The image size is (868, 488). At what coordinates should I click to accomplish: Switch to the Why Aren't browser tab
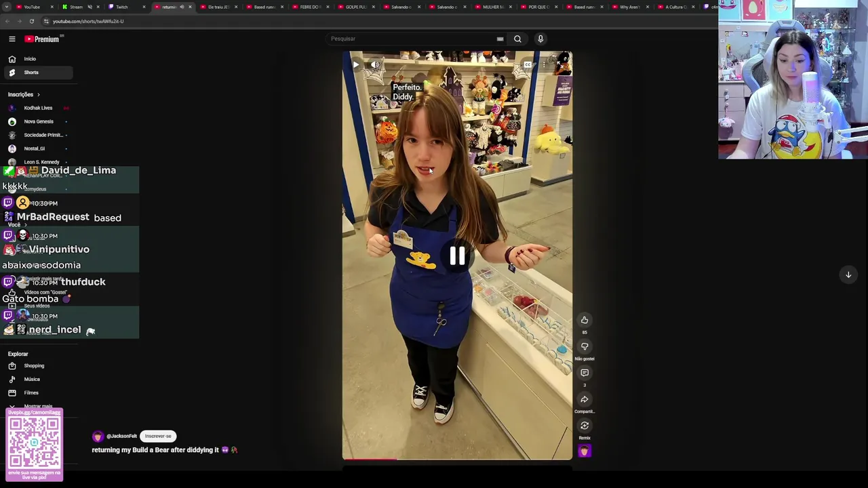(630, 7)
